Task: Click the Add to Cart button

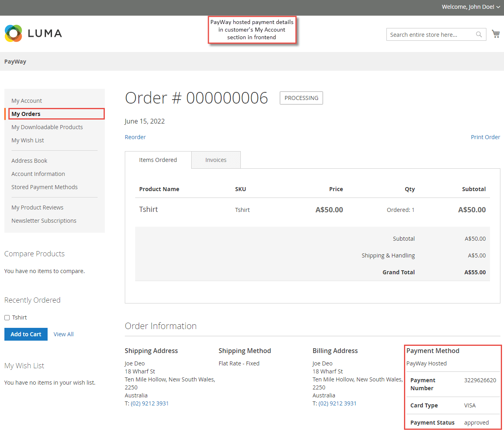Action: coord(26,334)
